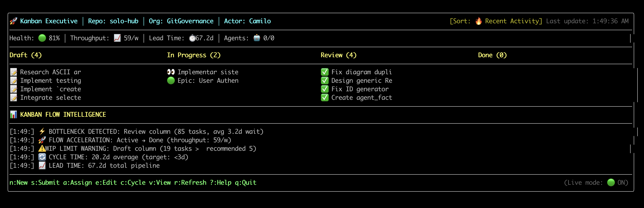Click the r:Refresh shortcut in footer
Image resolution: width=644 pixels, height=208 pixels.
point(190,183)
